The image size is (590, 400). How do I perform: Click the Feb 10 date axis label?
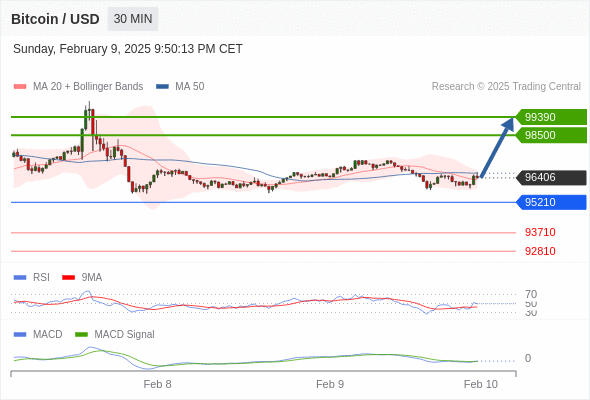[x=481, y=384]
